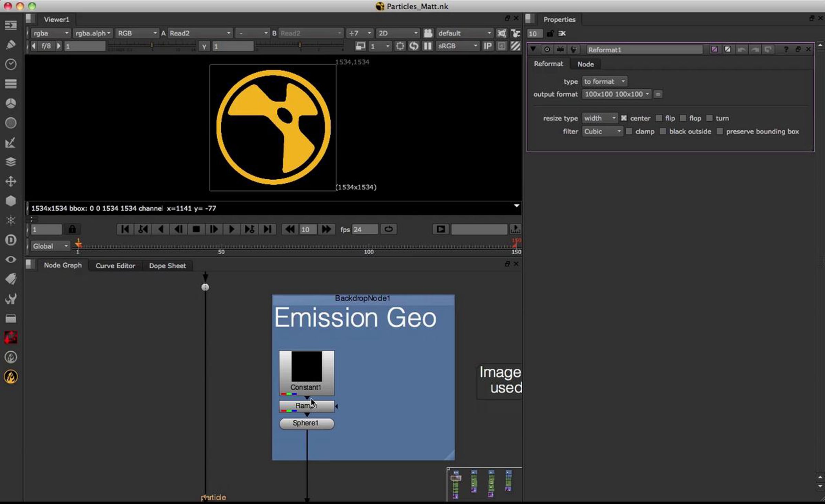Toggle the center checkbox
This screenshot has width=825, height=504.
coord(624,118)
